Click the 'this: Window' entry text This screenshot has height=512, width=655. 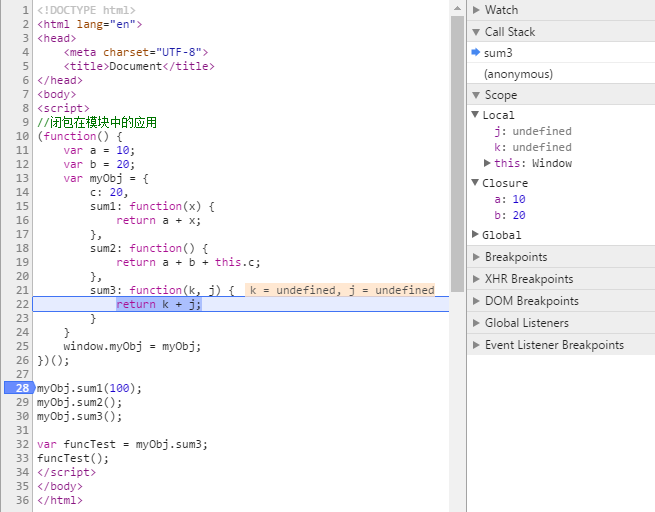click(x=533, y=163)
